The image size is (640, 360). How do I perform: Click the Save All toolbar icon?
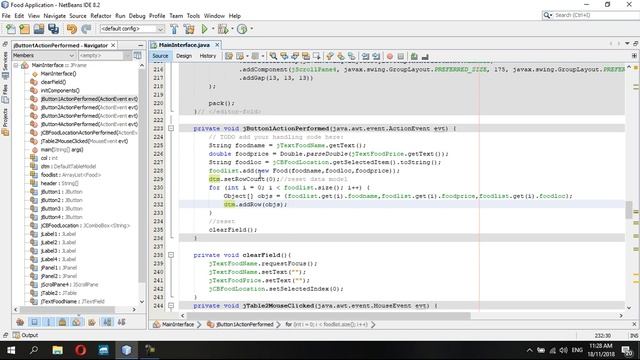pyautogui.click(x=53, y=29)
